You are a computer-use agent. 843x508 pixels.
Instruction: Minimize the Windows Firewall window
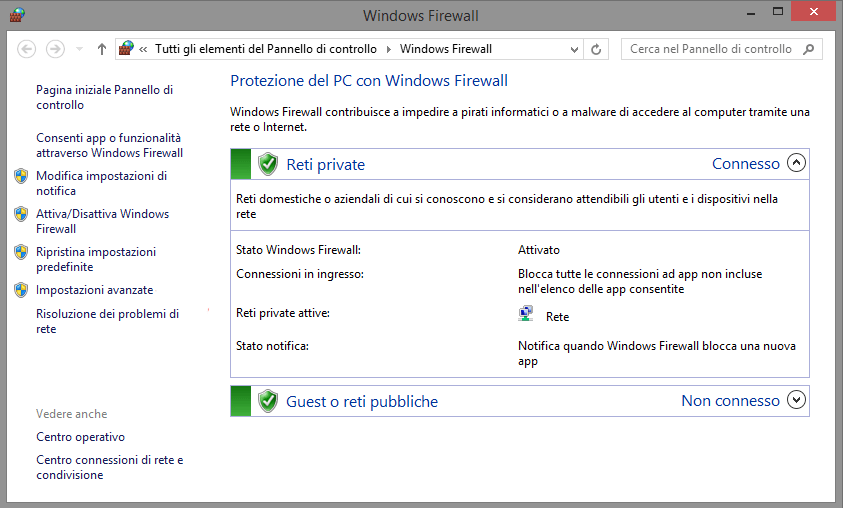click(x=751, y=12)
